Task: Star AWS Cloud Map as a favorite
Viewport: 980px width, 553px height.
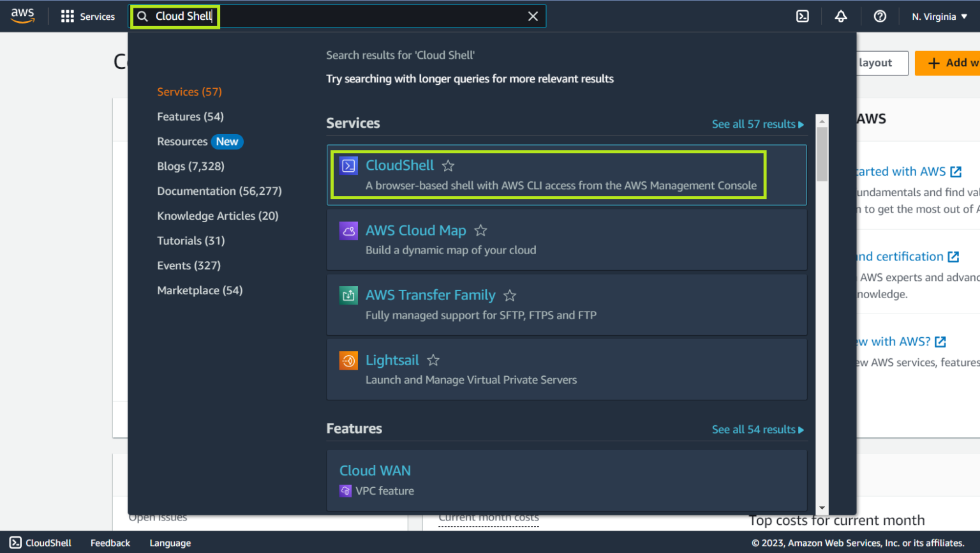Action: 480,231
